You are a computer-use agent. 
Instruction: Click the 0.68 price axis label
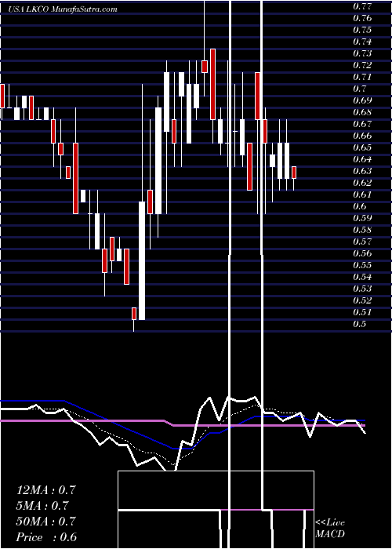tap(361, 112)
